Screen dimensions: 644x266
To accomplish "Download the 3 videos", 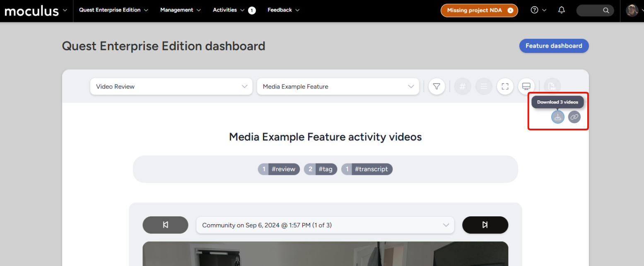I will [x=558, y=117].
